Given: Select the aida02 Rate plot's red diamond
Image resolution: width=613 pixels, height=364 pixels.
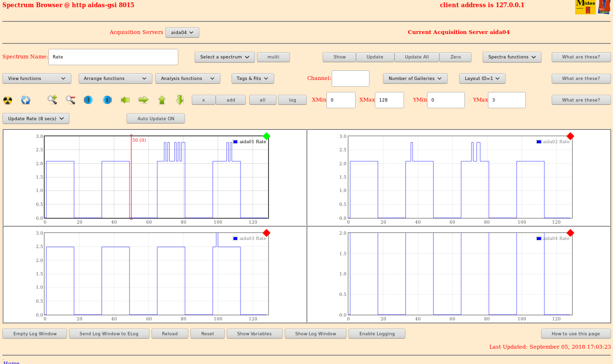Looking at the screenshot, I should pyautogui.click(x=570, y=136).
